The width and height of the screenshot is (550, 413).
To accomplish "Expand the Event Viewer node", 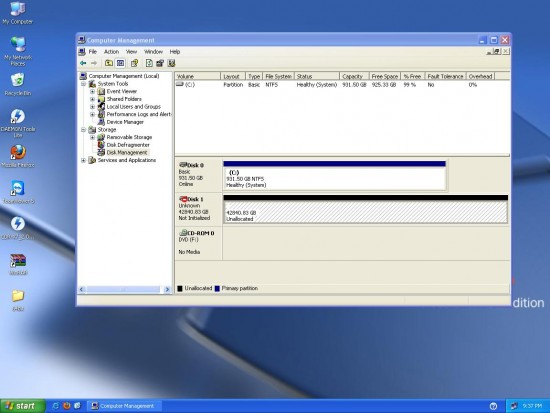I will (93, 92).
